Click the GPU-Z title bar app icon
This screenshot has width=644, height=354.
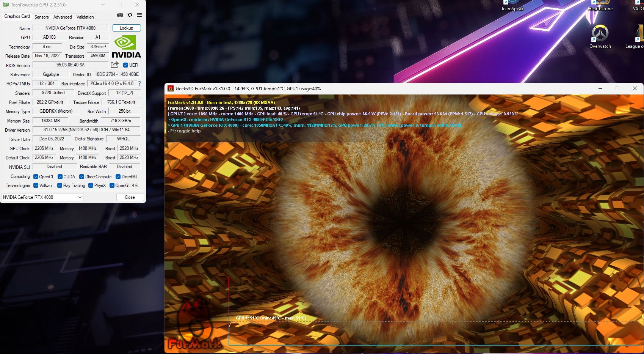click(6, 5)
